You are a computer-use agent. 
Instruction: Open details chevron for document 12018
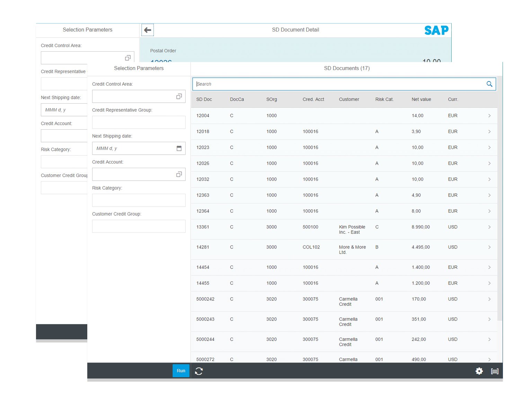(x=489, y=132)
